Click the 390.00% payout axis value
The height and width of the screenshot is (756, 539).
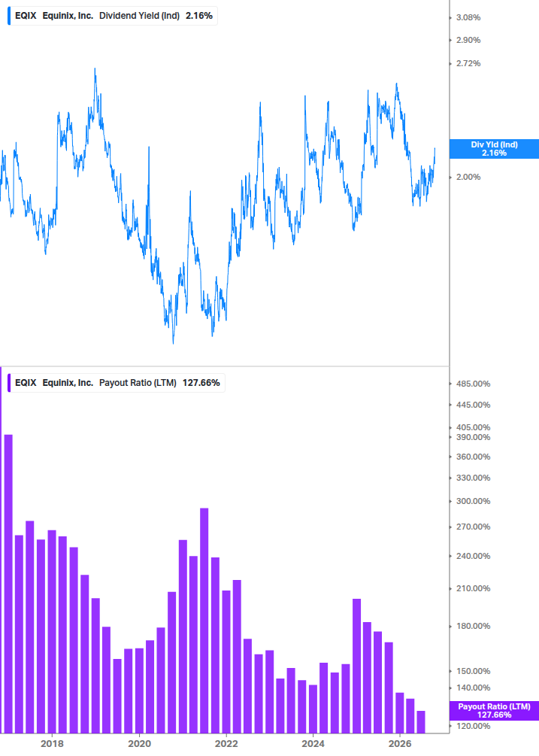coord(473,437)
